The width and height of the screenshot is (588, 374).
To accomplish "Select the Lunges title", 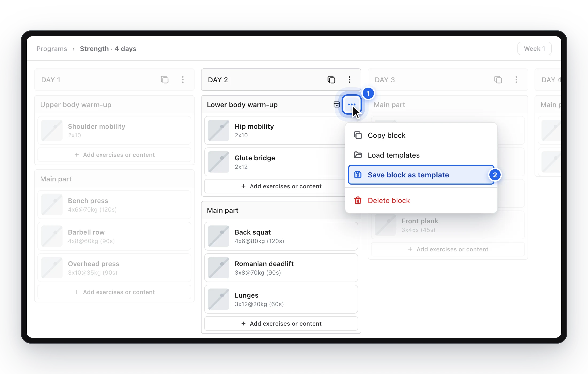I will (x=246, y=295).
